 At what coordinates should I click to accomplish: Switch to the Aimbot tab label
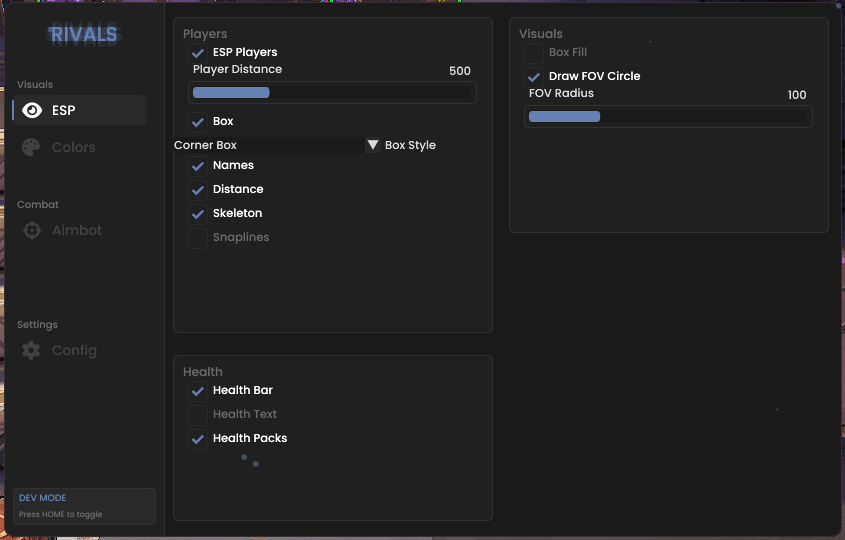[77, 230]
